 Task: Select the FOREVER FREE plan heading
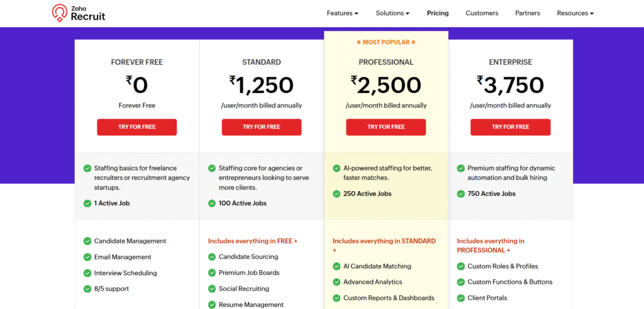coord(136,62)
